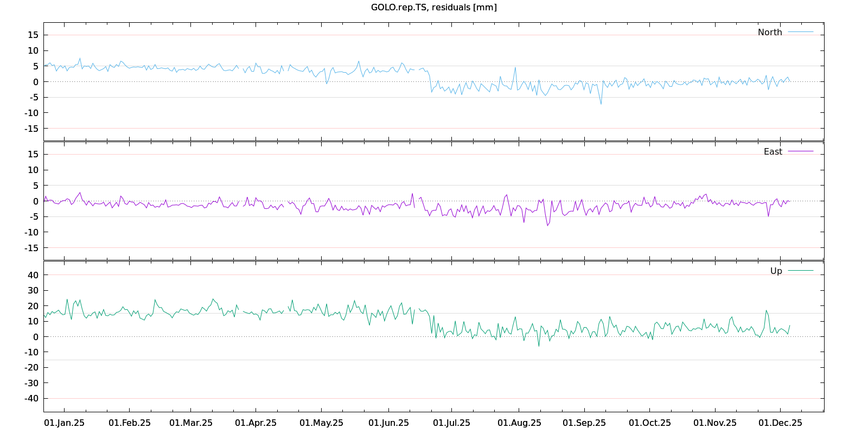This screenshot has width=868, height=434.
Task: Select the 01.Aug.25 date label
Action: [519, 423]
